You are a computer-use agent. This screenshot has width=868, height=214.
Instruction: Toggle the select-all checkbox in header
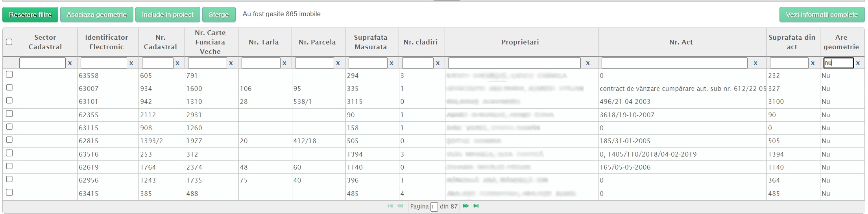[x=9, y=42]
